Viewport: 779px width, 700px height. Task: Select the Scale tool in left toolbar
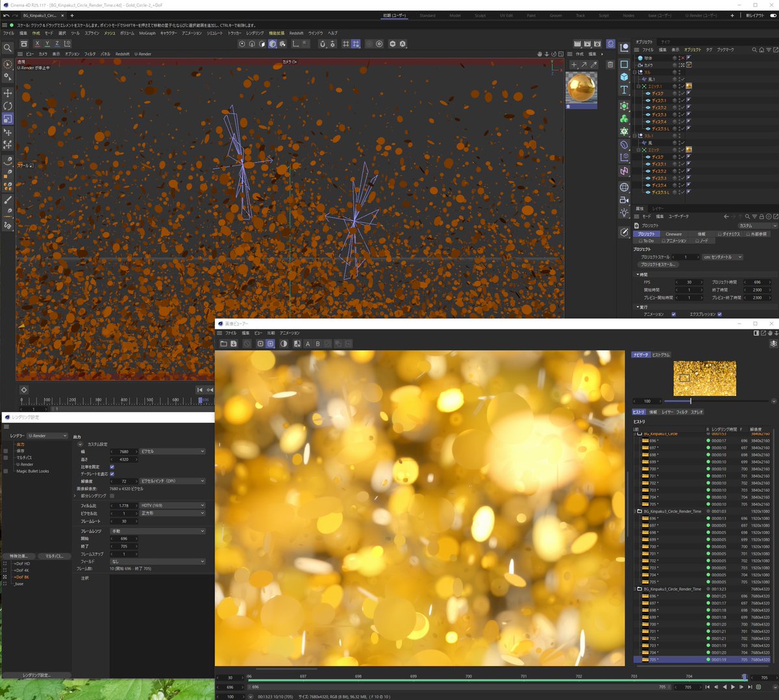[x=8, y=119]
